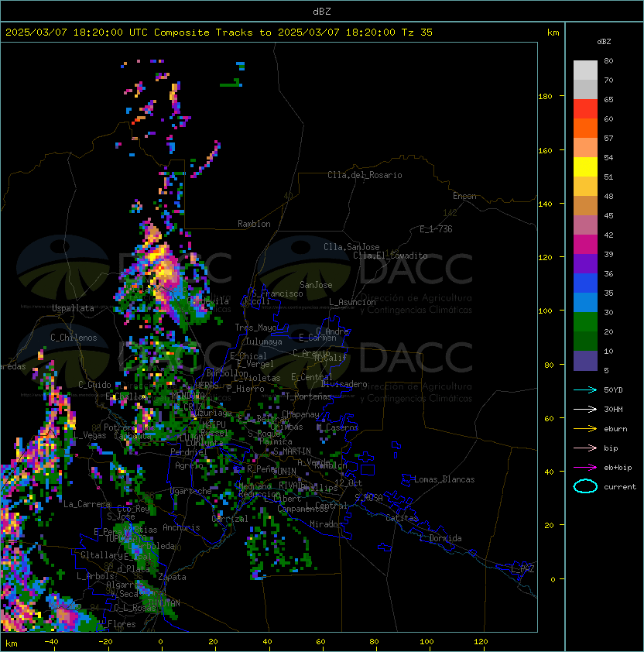Select the 'Ramblon' place label on the map
The width and height of the screenshot is (644, 652).
pyautogui.click(x=254, y=224)
